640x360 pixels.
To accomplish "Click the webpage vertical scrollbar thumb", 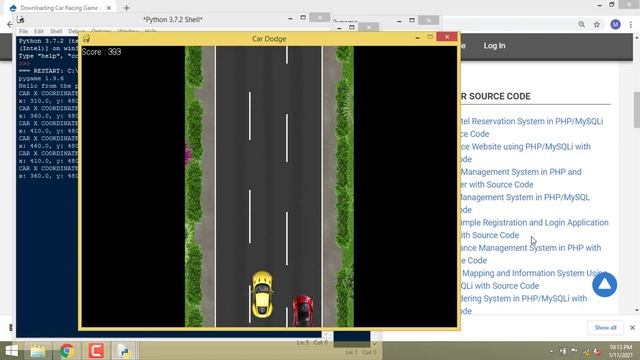I will tap(636, 110).
